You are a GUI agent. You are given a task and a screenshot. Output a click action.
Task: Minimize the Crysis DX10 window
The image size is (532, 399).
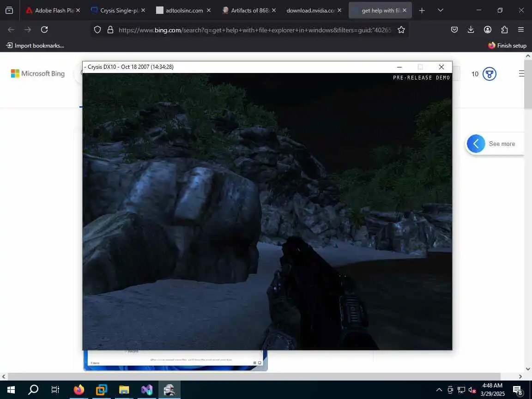(399, 67)
